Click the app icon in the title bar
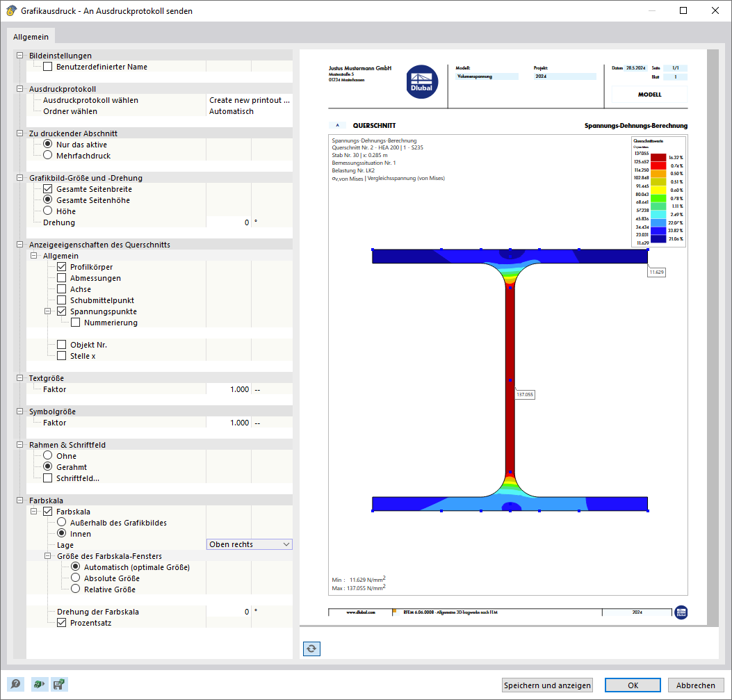This screenshot has height=700, width=732. click(x=11, y=10)
